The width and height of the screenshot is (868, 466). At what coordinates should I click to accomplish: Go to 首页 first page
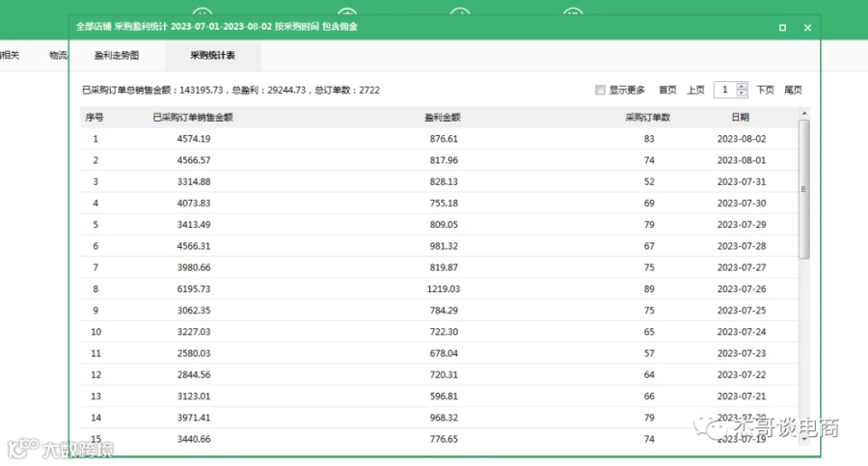tap(667, 90)
